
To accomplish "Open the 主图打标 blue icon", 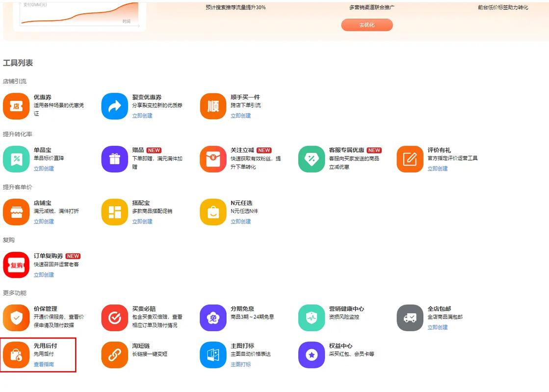I will point(213,355).
